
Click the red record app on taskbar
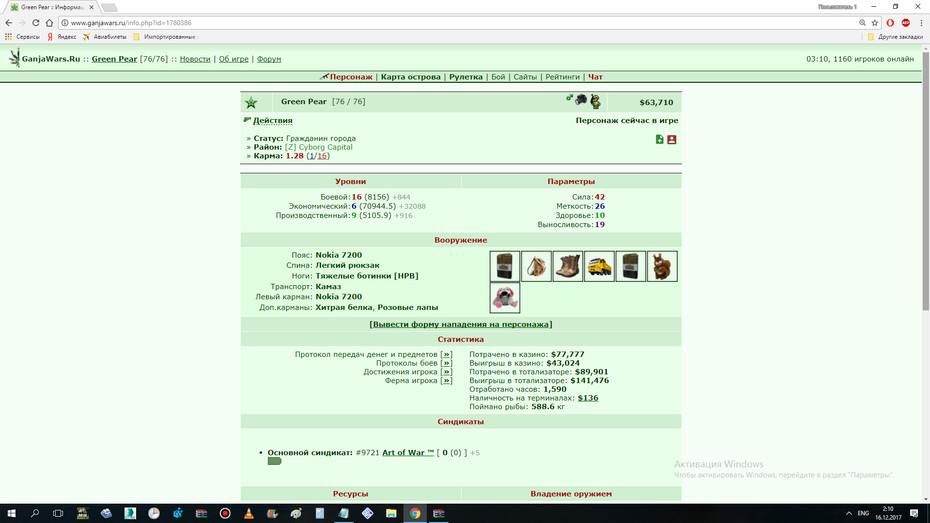tap(225, 514)
